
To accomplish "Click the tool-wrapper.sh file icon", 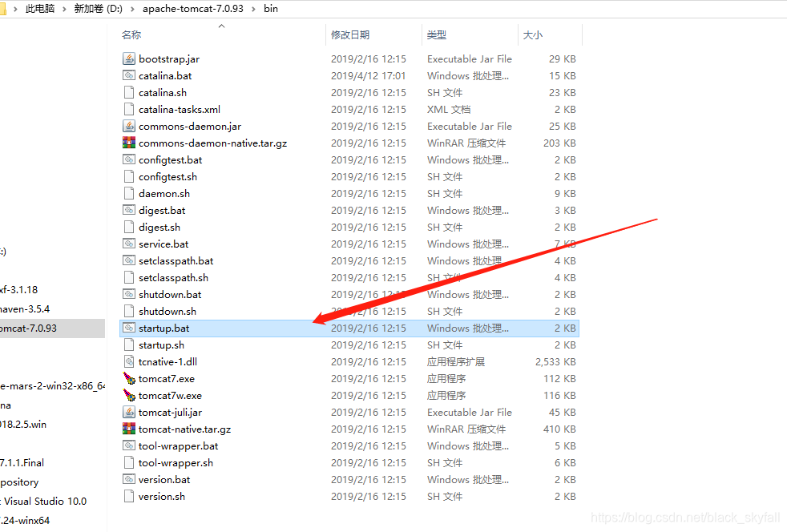I will 129,463.
